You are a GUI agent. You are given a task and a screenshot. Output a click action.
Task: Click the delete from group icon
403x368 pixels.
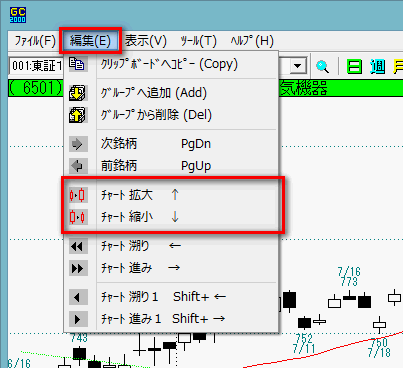78,115
